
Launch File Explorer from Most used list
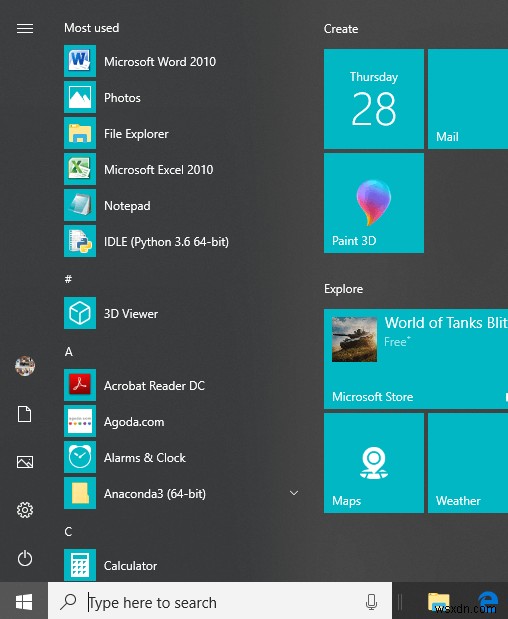pos(80,133)
